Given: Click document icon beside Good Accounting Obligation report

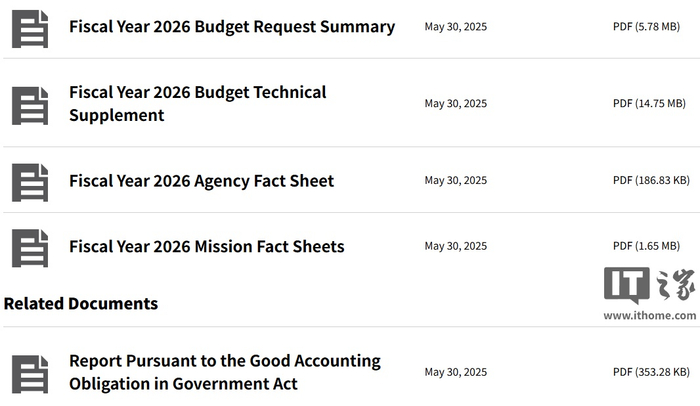Looking at the screenshot, I should coord(30,372).
